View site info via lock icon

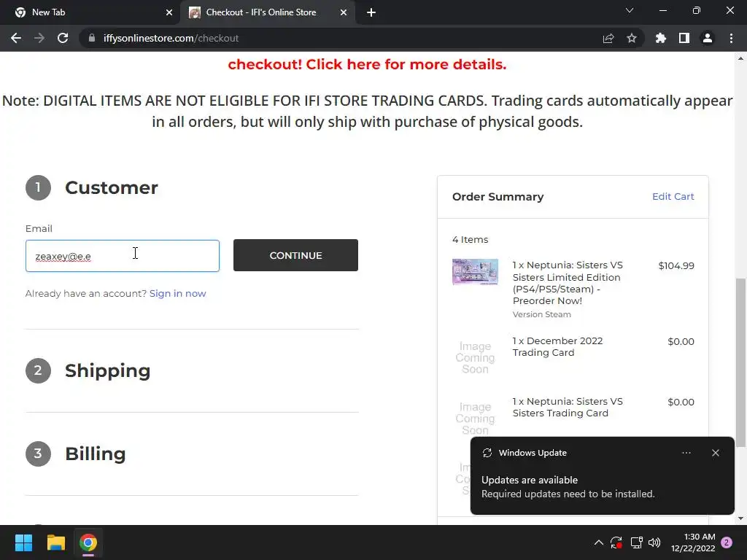(x=91, y=38)
